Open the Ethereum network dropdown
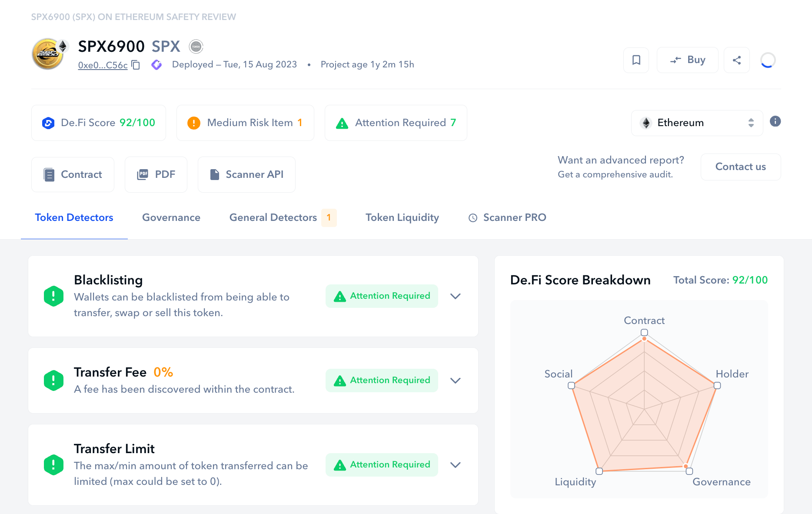Image resolution: width=812 pixels, height=514 pixels. [697, 123]
